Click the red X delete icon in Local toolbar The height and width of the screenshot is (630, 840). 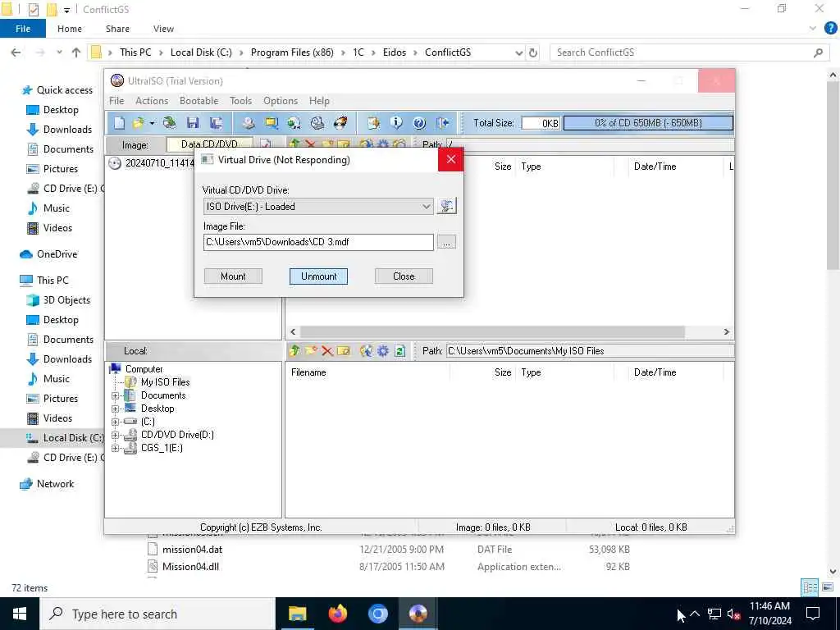tap(327, 351)
